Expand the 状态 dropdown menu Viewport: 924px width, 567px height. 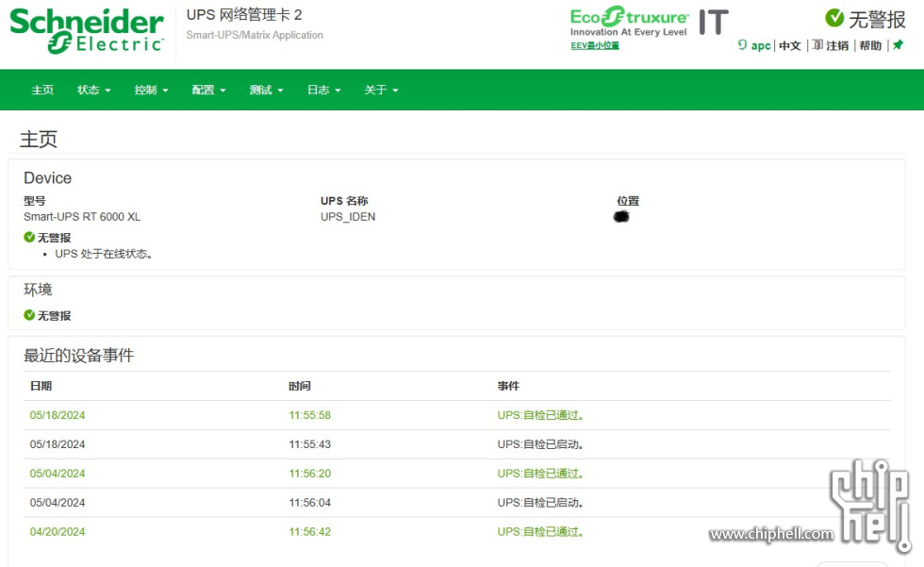pos(93,90)
